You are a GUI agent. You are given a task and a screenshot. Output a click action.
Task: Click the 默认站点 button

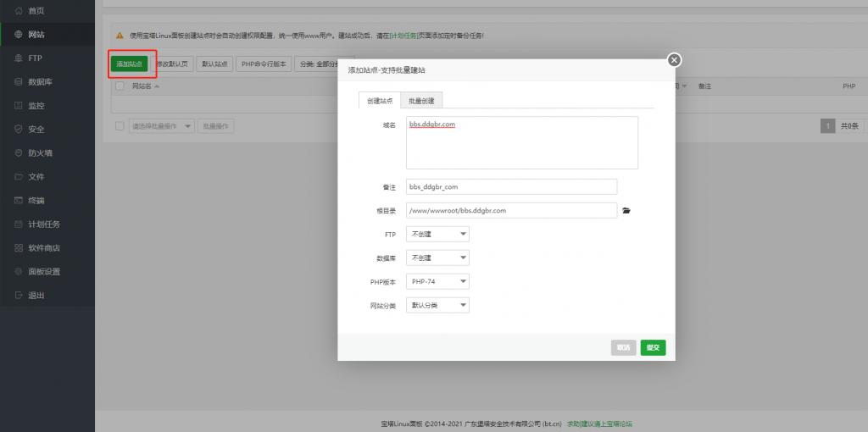pyautogui.click(x=214, y=64)
